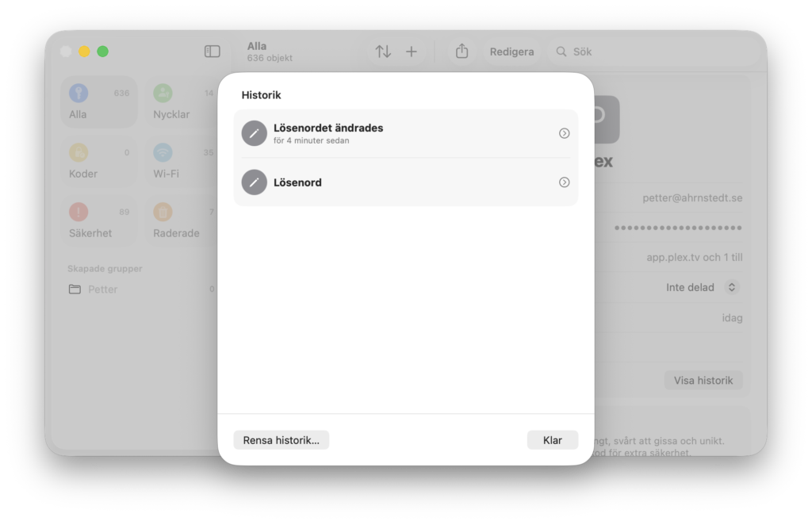Select the Wi-Fi category icon
Screen dimensions: 812x525
click(x=163, y=152)
